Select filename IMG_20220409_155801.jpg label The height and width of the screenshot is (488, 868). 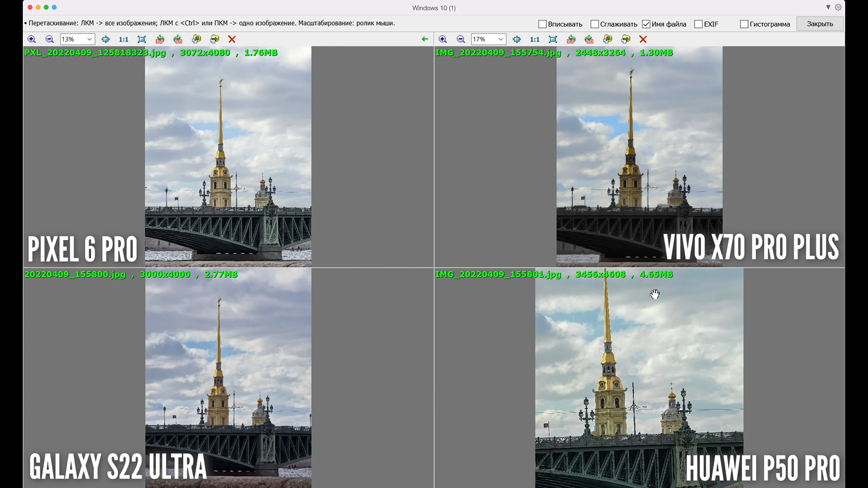click(498, 274)
